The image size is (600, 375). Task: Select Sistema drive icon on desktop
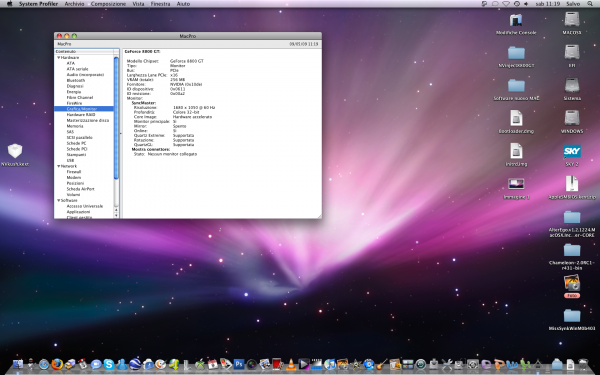tap(572, 85)
